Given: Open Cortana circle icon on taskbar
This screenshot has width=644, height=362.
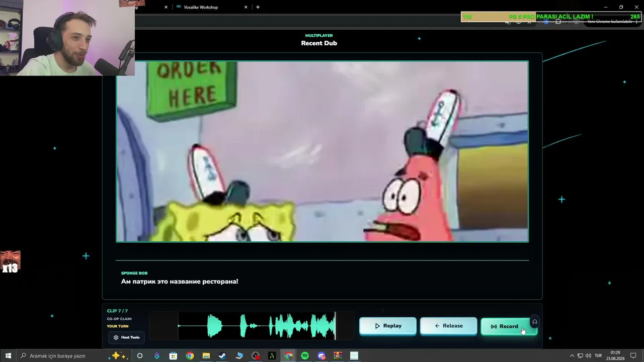Looking at the screenshot, I should [140, 355].
